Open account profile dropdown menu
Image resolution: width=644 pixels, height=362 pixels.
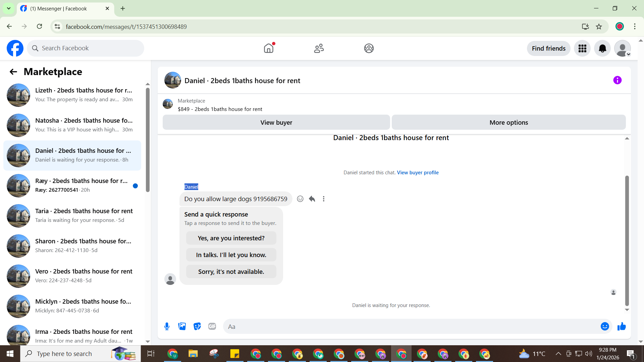tap(623, 49)
